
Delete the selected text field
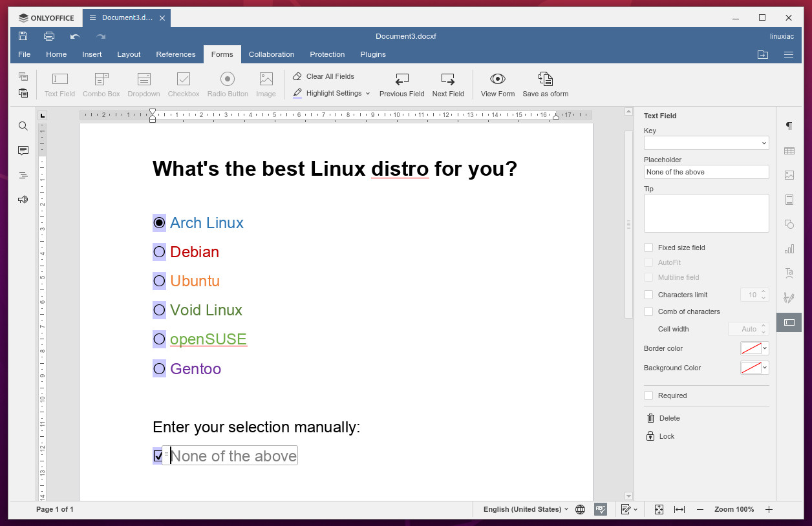(x=663, y=418)
